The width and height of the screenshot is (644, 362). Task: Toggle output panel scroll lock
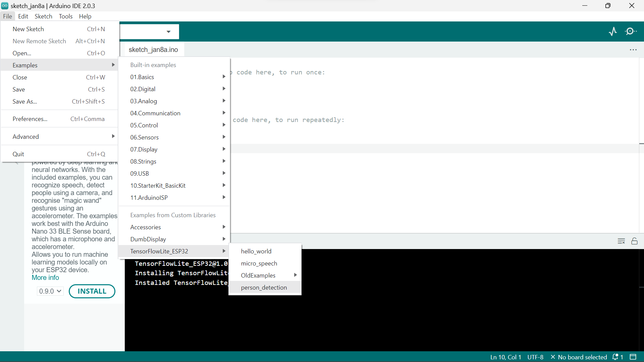(635, 241)
